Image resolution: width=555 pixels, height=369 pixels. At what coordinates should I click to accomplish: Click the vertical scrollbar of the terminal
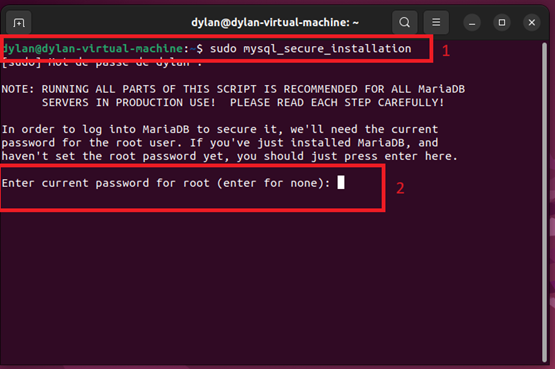click(x=545, y=202)
